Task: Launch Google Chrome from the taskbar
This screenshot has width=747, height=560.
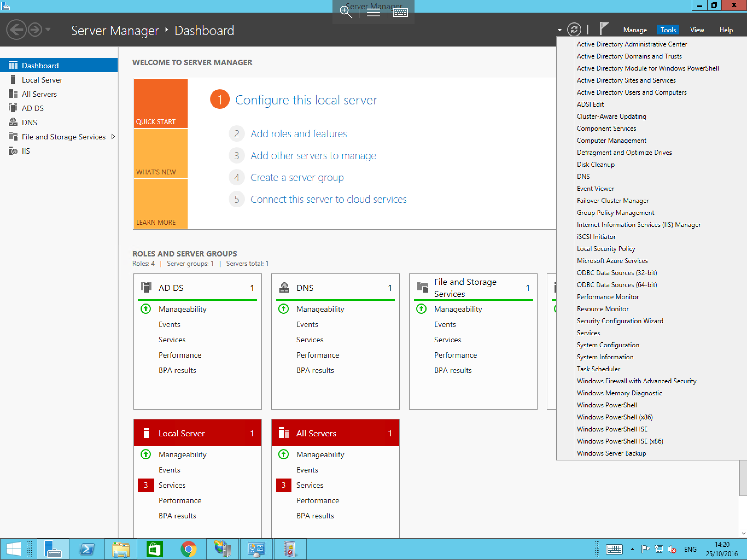Action: (188, 549)
